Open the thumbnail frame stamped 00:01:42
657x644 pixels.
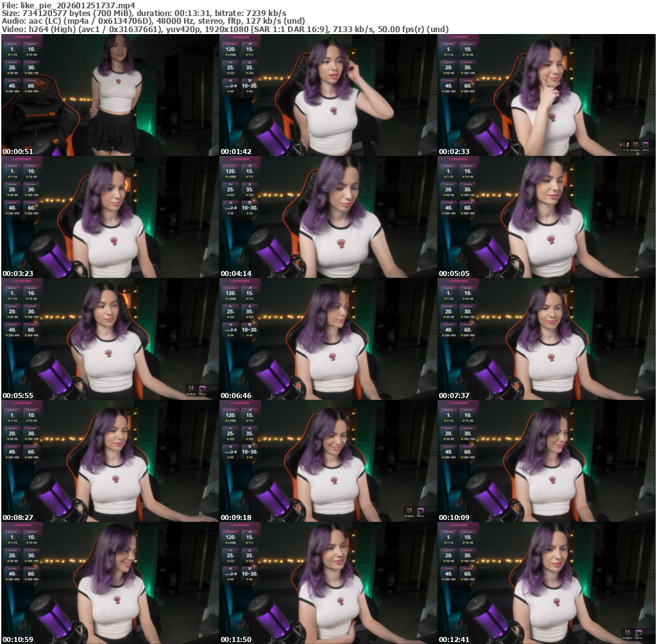pos(328,95)
